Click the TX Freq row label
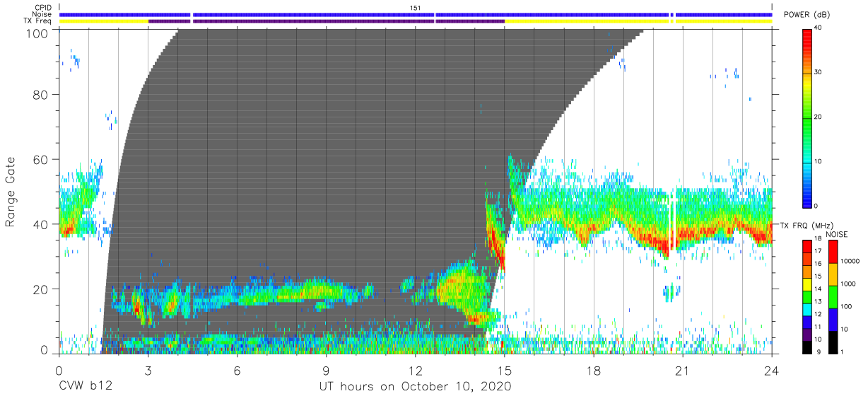The image size is (868, 401). [38, 21]
